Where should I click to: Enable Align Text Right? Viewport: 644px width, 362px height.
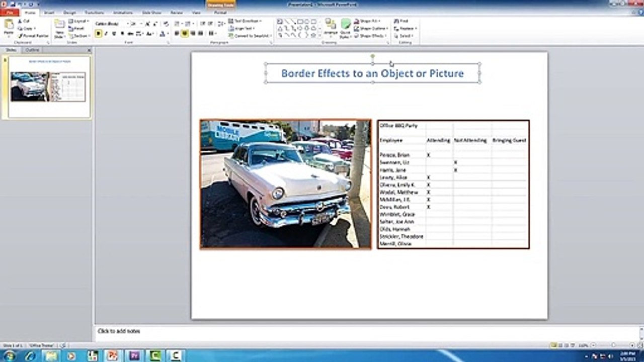[193, 34]
